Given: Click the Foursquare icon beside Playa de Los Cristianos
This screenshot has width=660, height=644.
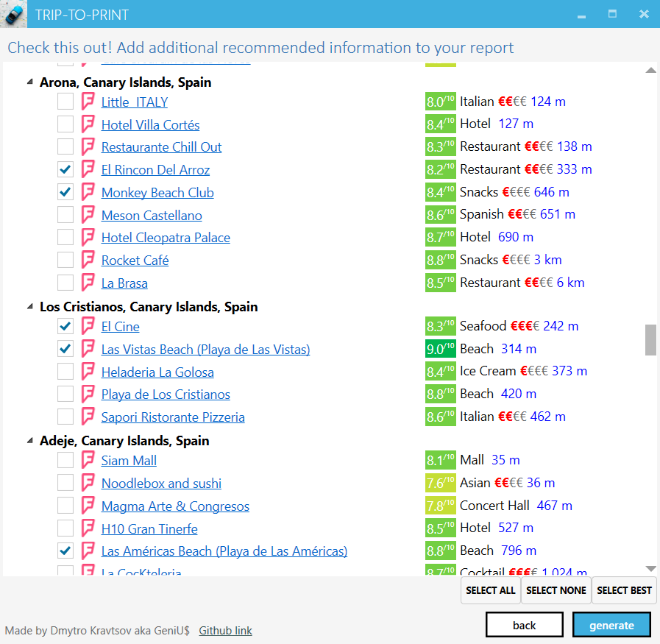Looking at the screenshot, I should pyautogui.click(x=88, y=394).
